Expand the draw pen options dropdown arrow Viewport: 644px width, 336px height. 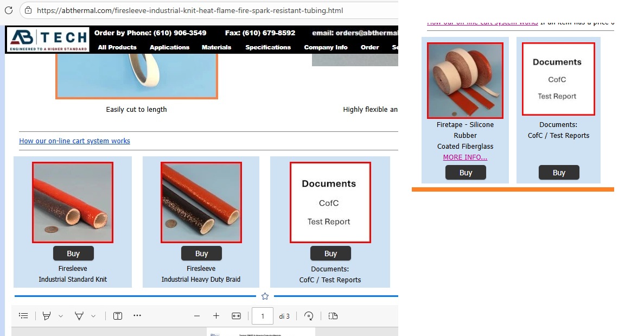pyautogui.click(x=93, y=316)
